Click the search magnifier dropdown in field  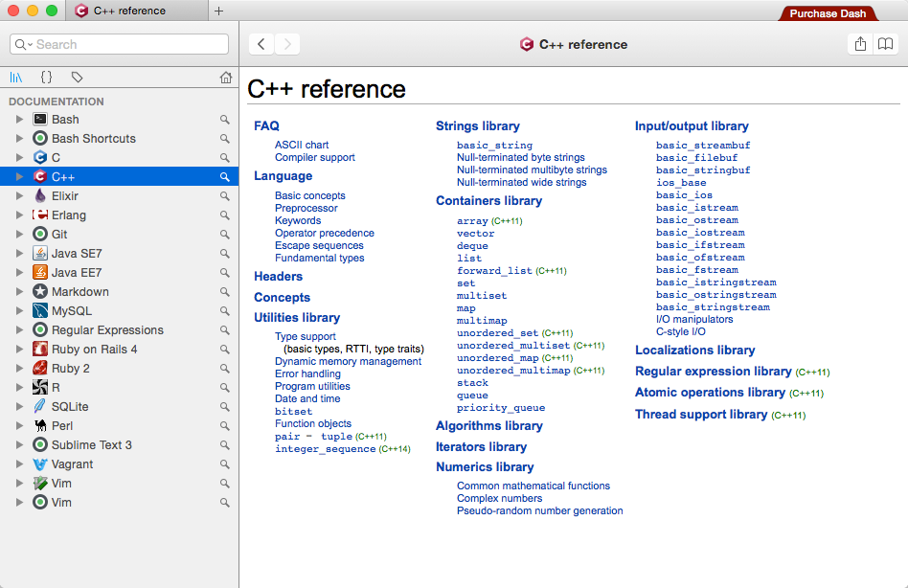23,45
